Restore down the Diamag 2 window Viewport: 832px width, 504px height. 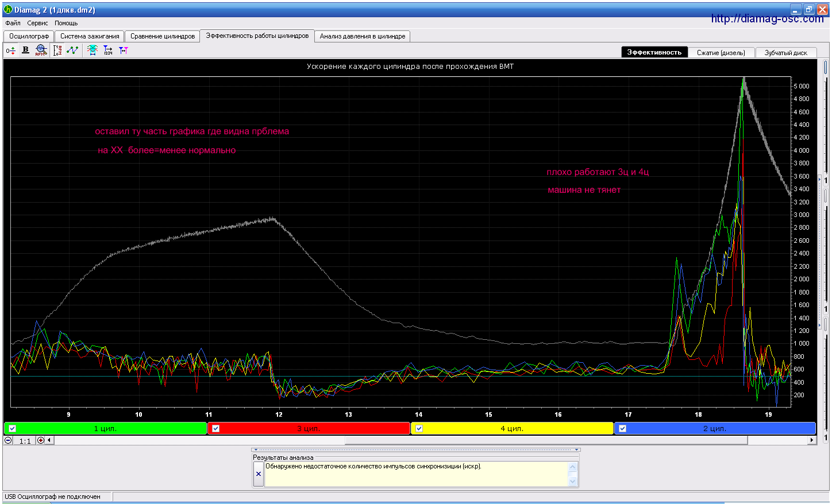point(809,9)
